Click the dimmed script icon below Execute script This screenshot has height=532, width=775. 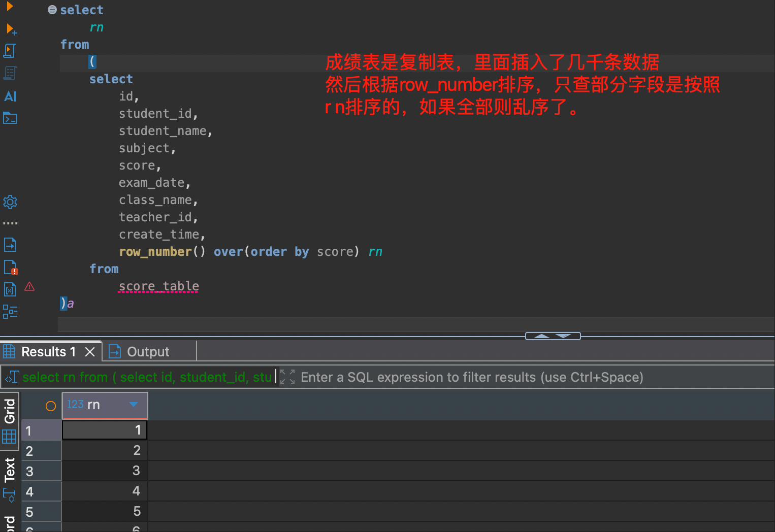point(10,73)
